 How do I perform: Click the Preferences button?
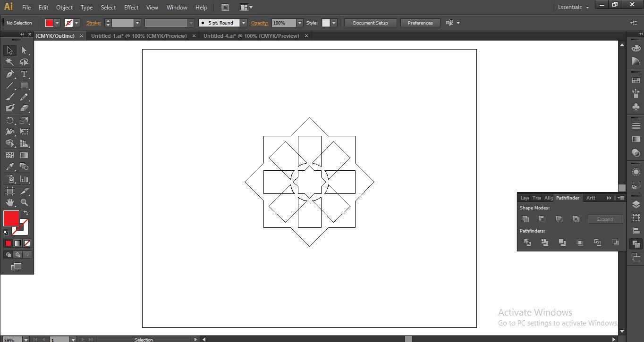420,23
